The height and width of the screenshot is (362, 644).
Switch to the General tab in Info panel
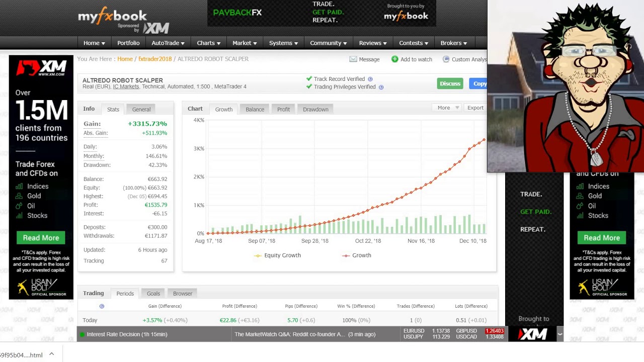click(141, 110)
